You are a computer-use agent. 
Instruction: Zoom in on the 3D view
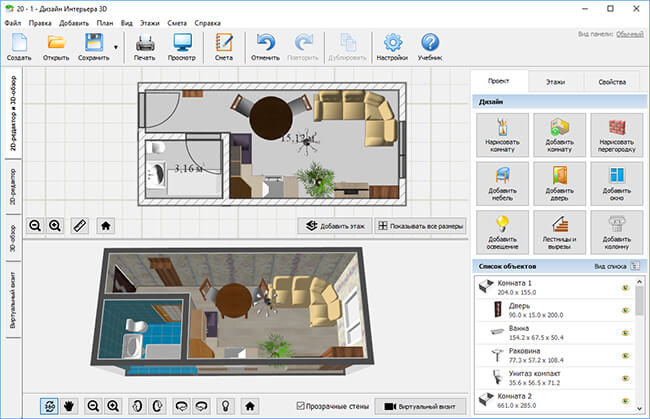113,406
